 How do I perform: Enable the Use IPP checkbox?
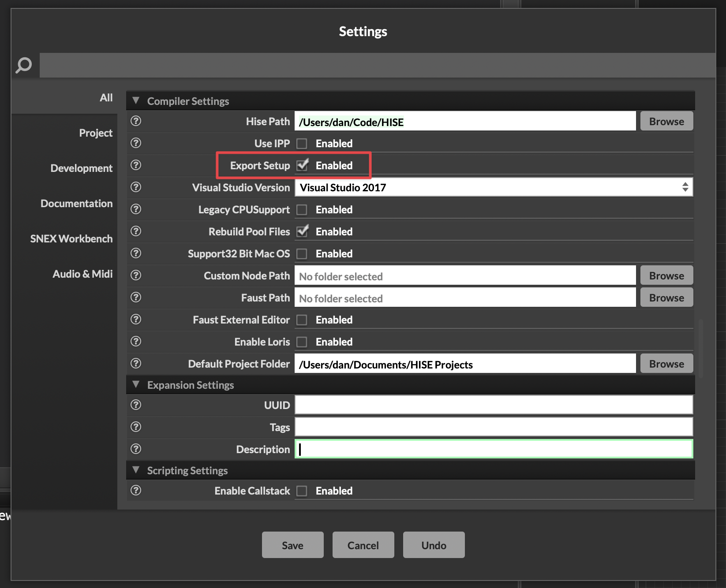point(302,144)
